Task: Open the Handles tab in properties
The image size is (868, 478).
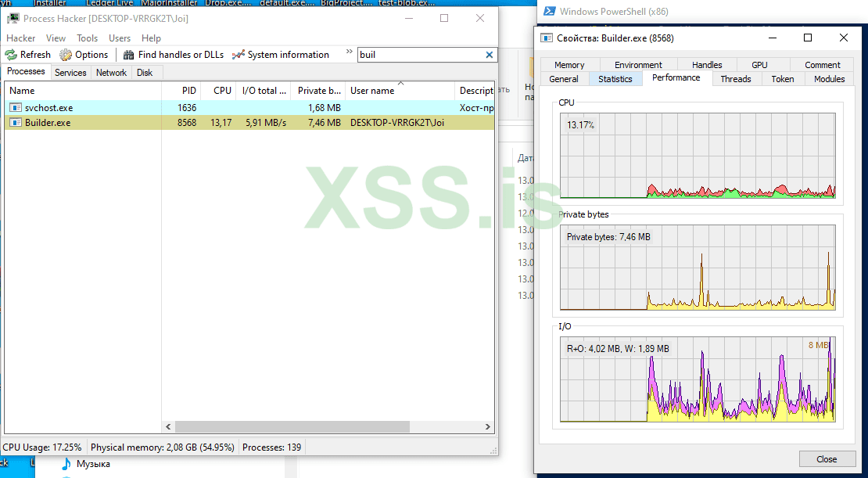Action: [707, 65]
